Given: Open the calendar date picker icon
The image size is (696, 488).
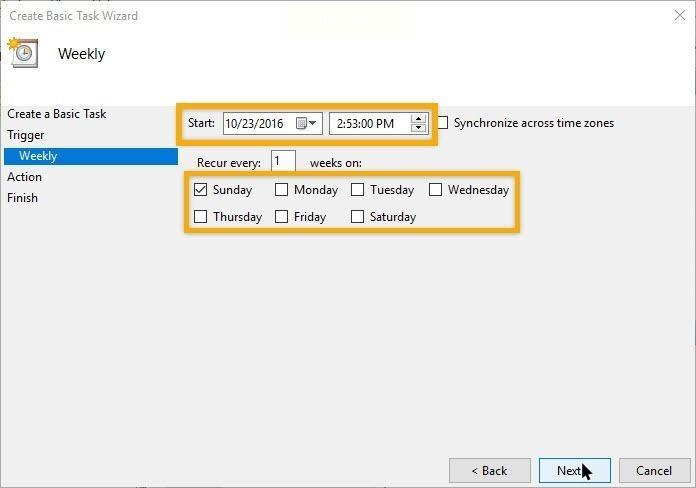Looking at the screenshot, I should point(306,123).
